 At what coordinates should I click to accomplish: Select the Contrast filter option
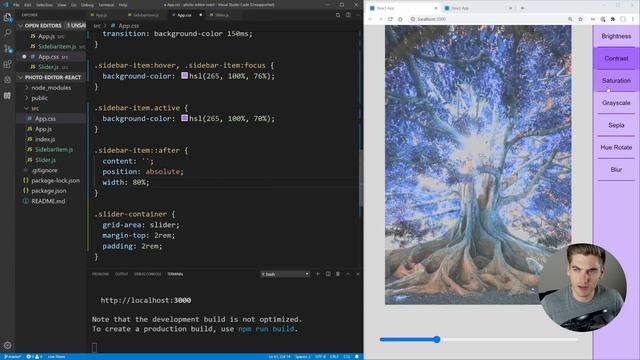coord(616,58)
